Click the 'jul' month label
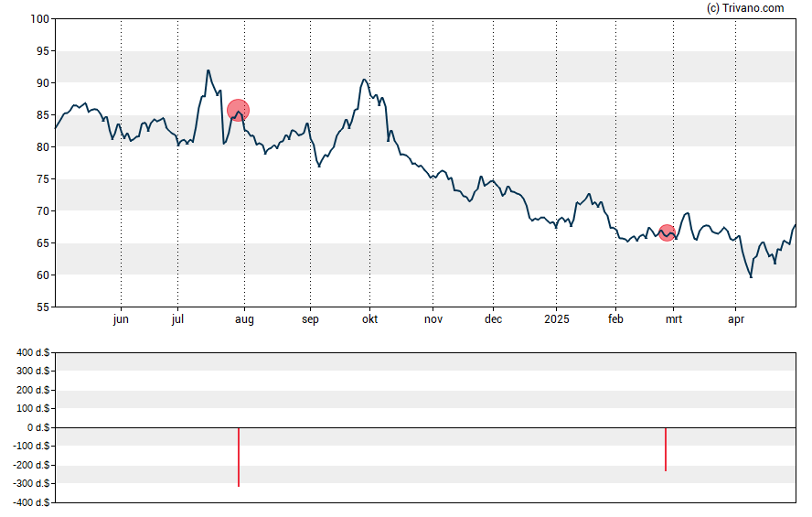The height and width of the screenshot is (517, 812). coord(177,319)
